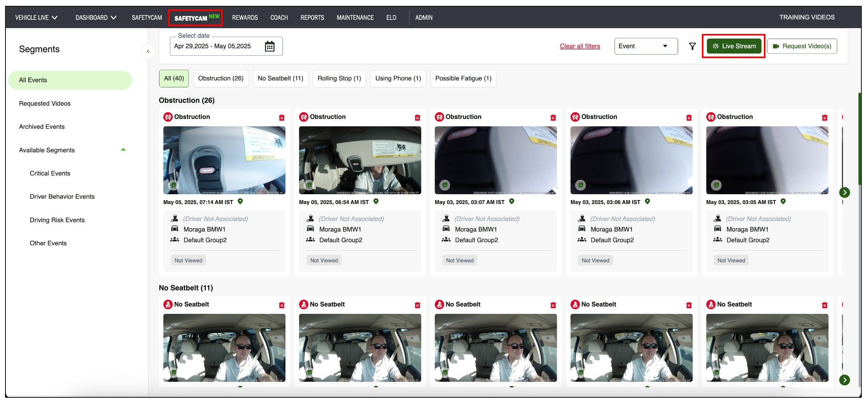Delete the May 05, 07:14 AM Obstruction event

point(282,117)
